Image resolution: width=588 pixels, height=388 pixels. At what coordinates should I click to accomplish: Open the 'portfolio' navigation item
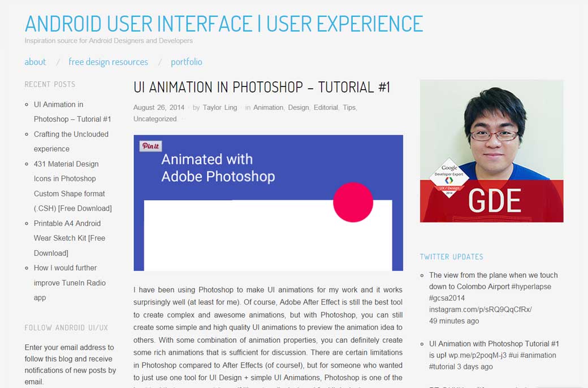(x=187, y=62)
